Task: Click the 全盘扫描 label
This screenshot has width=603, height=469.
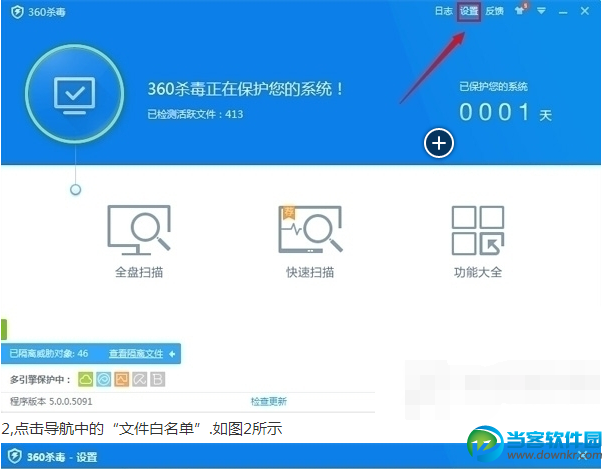Action: [x=139, y=272]
